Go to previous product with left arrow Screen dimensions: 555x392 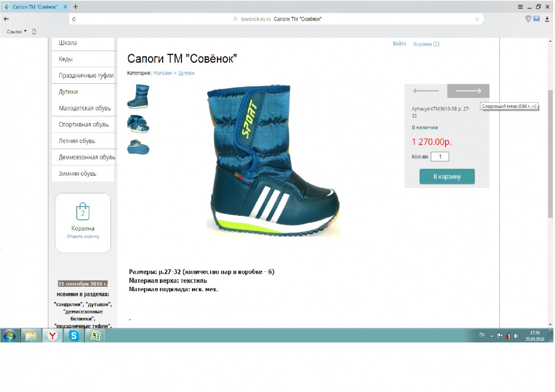coord(426,91)
